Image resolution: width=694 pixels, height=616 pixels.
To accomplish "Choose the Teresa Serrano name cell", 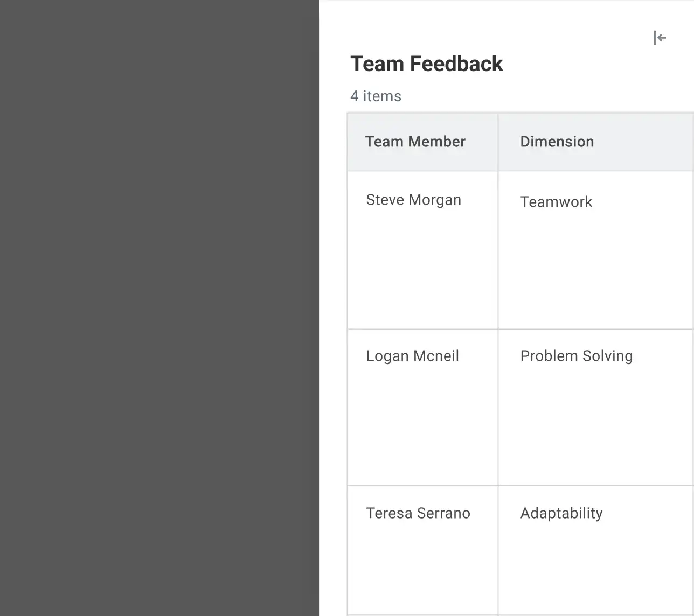I will pyautogui.click(x=418, y=513).
